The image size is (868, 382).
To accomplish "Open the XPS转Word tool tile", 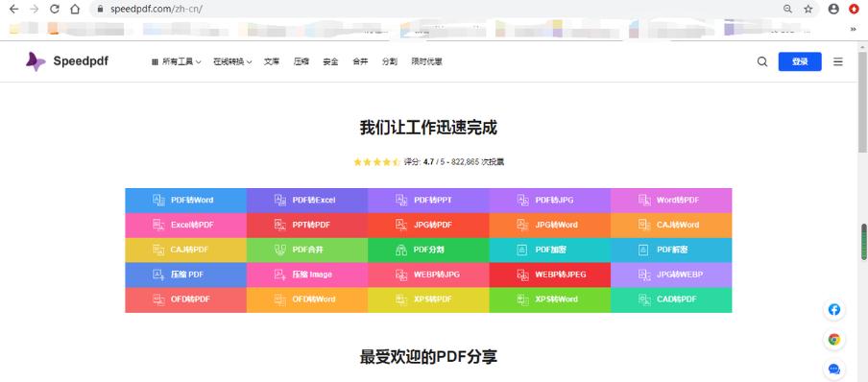I will [x=549, y=300].
